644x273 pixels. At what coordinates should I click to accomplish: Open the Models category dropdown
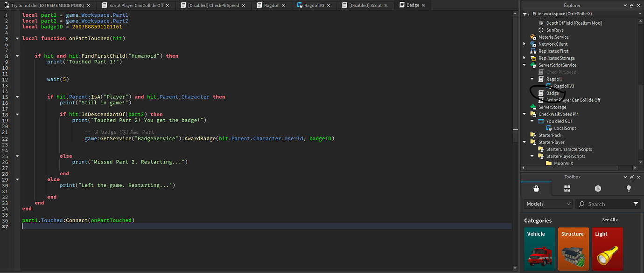pyautogui.click(x=547, y=204)
